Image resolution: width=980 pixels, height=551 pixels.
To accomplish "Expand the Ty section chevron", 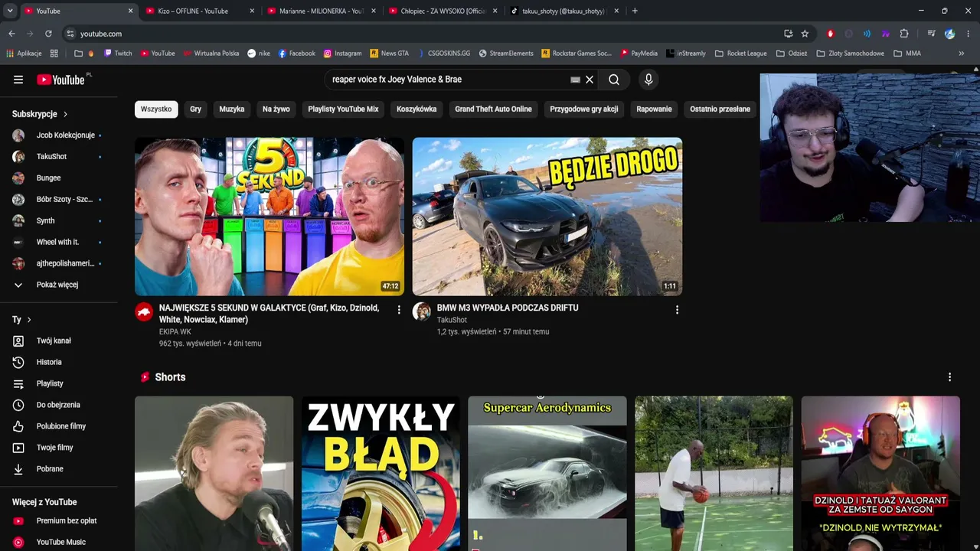I will (x=29, y=320).
